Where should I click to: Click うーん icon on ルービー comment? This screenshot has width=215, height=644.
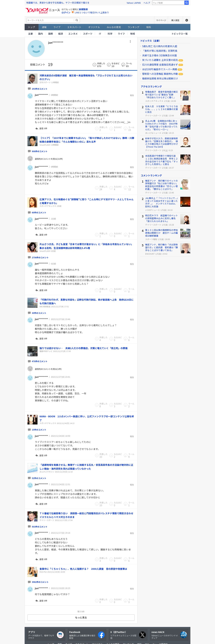pyautogui.click(x=126, y=235)
